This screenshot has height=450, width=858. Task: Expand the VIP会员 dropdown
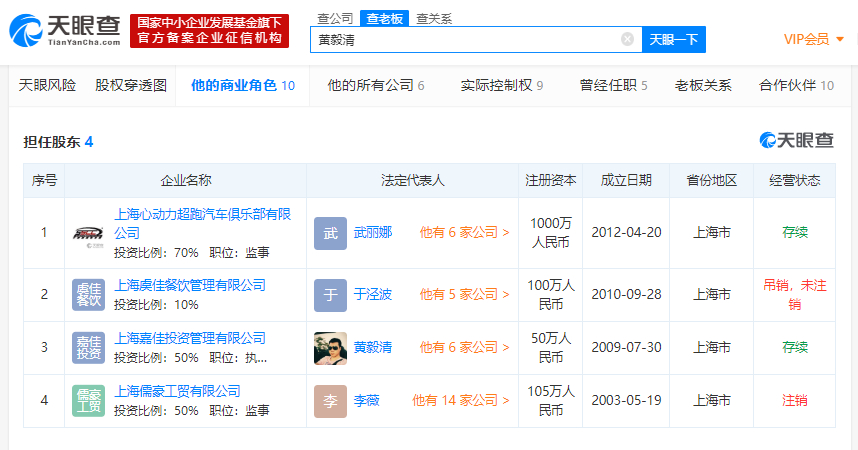click(813, 39)
